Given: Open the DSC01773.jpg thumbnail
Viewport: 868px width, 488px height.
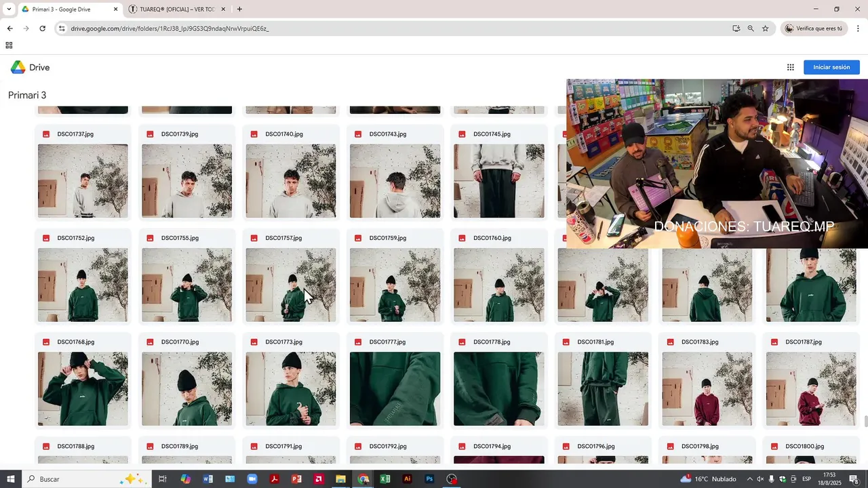Looking at the screenshot, I should pos(291,389).
